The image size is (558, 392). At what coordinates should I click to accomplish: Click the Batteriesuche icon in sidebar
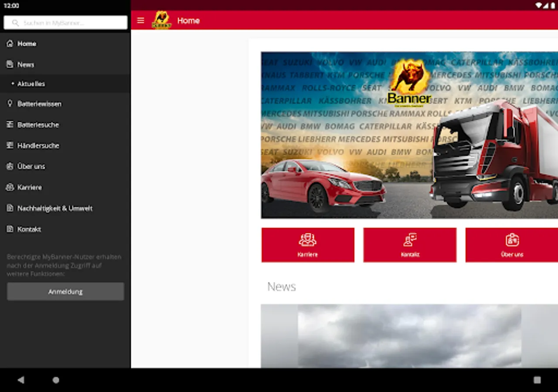pyautogui.click(x=10, y=125)
